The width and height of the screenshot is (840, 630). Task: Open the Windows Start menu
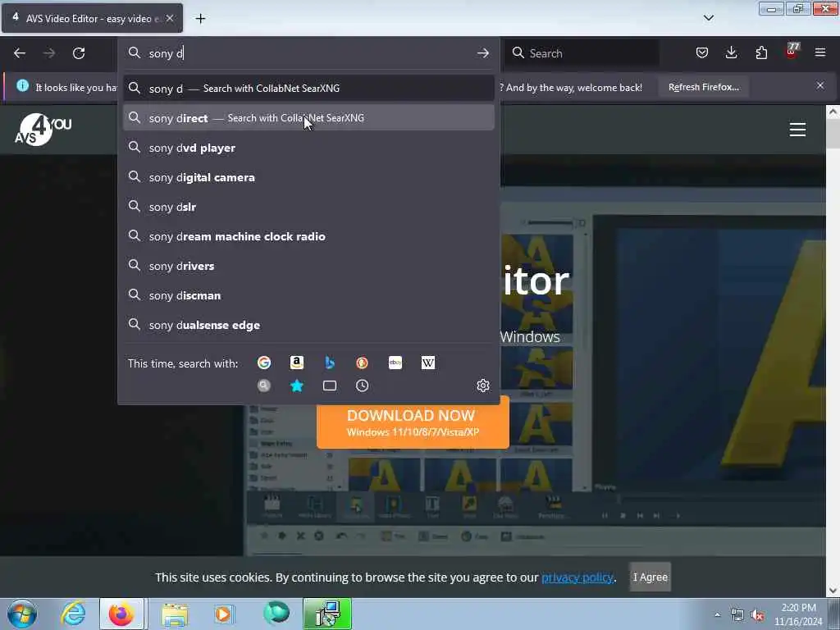point(22,614)
